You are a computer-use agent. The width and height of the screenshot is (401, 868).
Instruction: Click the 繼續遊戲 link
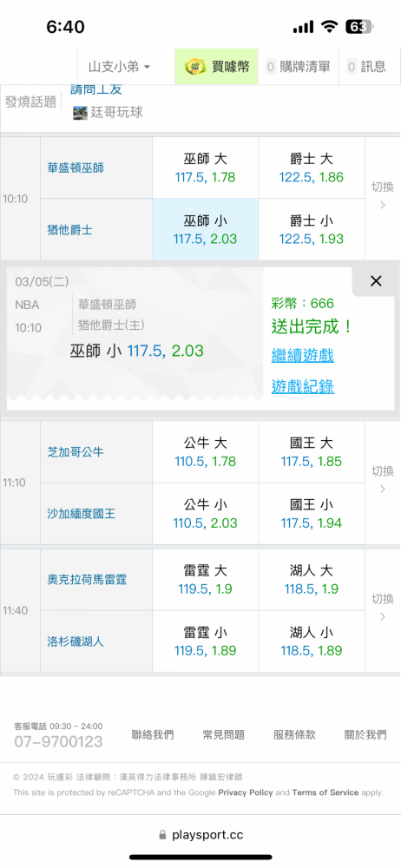click(302, 355)
